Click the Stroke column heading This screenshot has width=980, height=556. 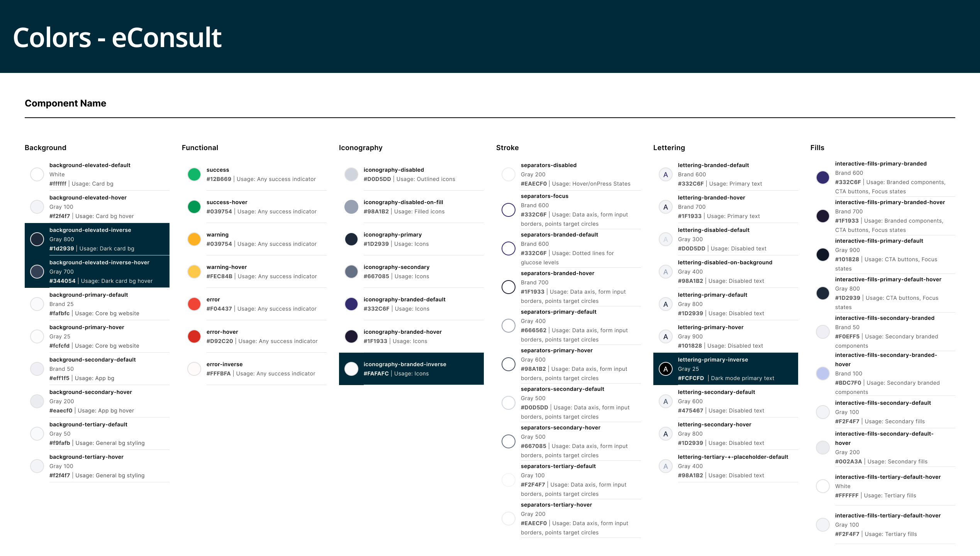coord(507,148)
